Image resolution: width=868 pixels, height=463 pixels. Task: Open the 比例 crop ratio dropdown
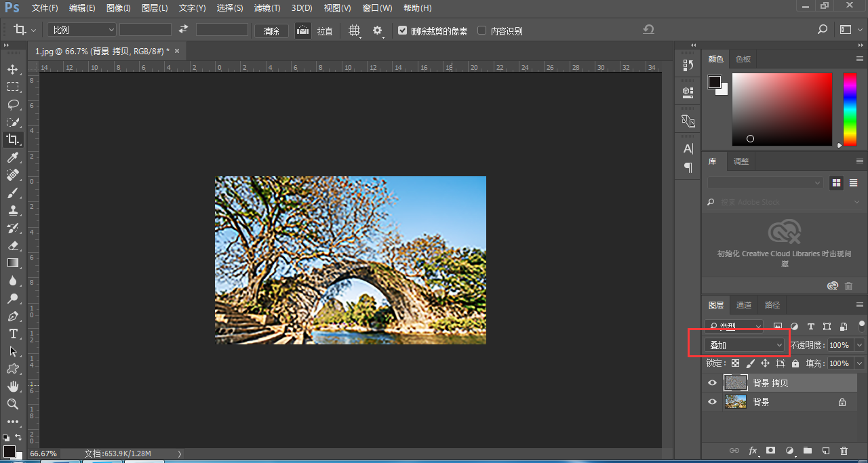coord(82,30)
